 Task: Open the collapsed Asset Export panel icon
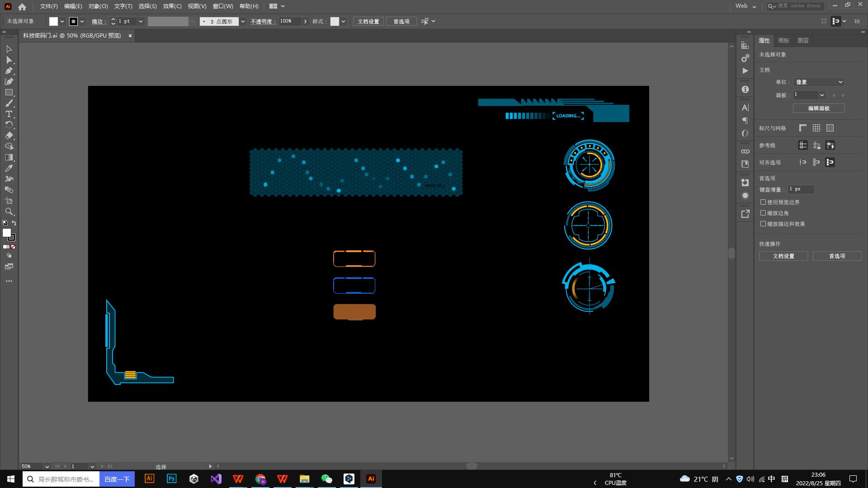click(x=745, y=214)
